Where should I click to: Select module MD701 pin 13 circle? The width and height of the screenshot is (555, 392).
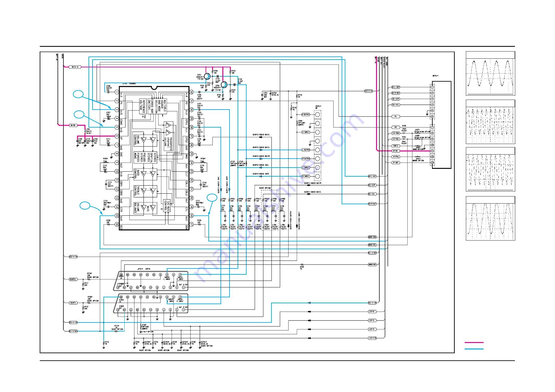(432, 163)
